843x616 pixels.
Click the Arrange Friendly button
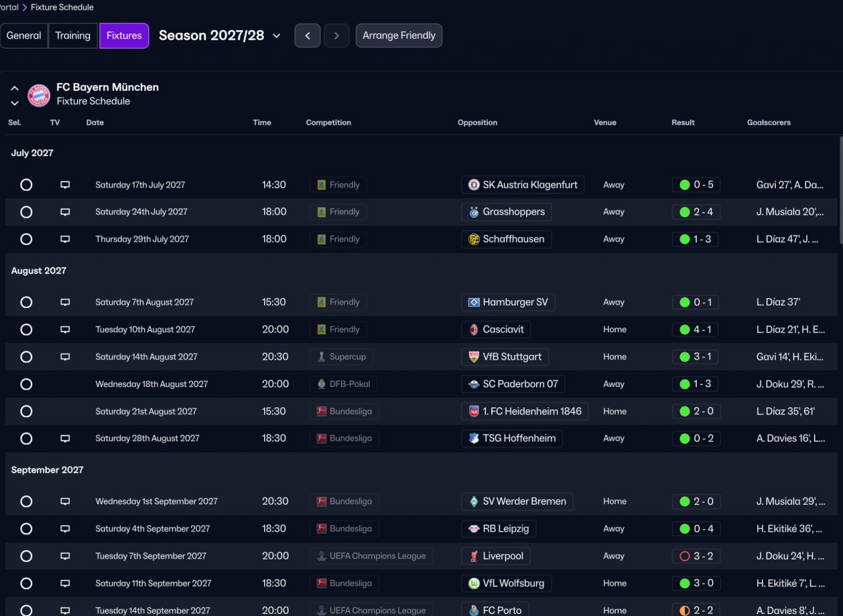point(399,36)
